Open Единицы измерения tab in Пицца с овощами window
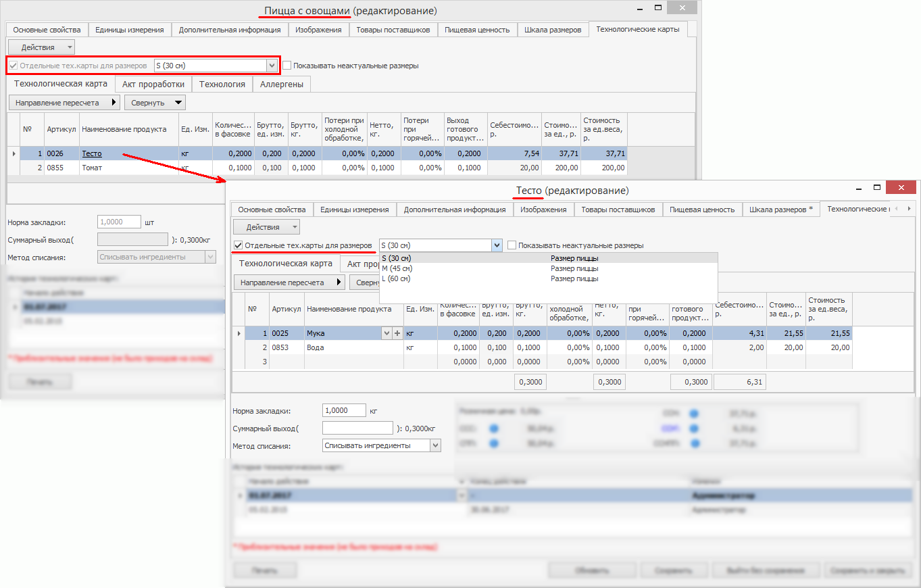Viewport: 921px width, 588px height. [130, 30]
